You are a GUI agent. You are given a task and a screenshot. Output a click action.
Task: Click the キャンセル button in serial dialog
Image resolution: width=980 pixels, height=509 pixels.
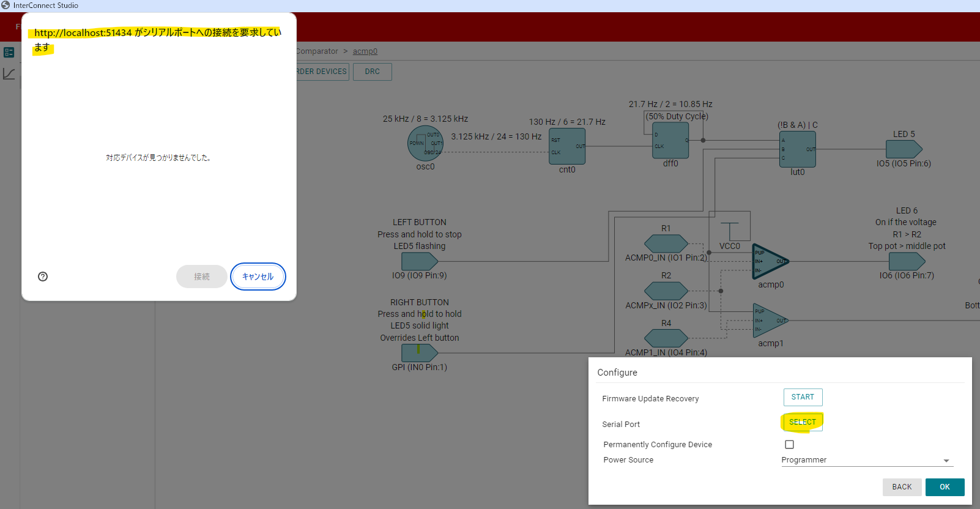258,277
